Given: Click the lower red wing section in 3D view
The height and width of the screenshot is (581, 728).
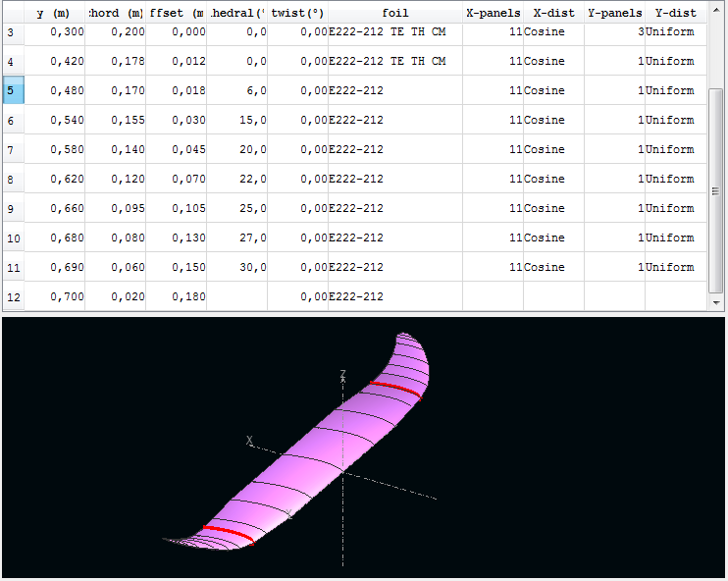Looking at the screenshot, I should tap(227, 533).
